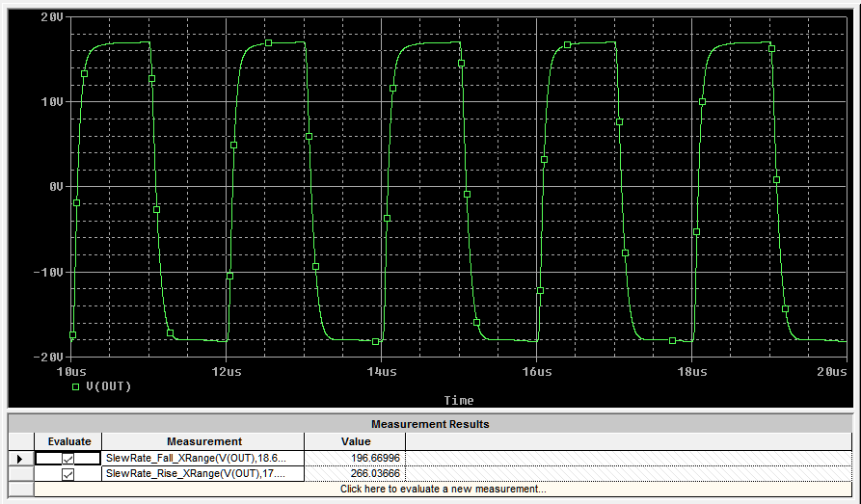861x504 pixels.
Task: Select the SlewRate_Fall_XRange measurement cell
Action: [203, 458]
